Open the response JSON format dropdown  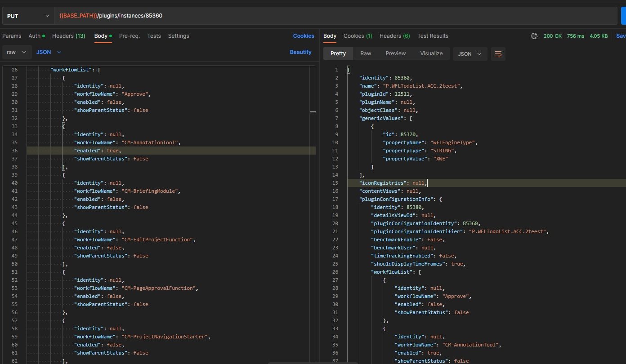(469, 54)
